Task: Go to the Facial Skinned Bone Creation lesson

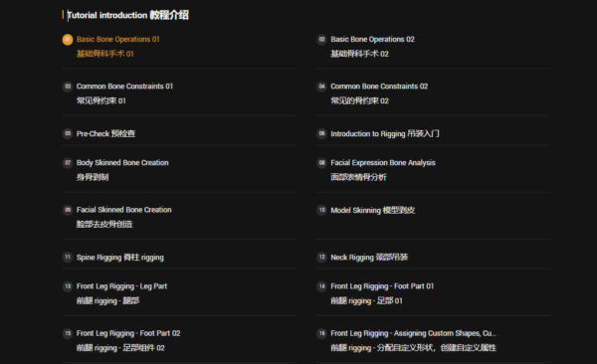Action: (123, 210)
